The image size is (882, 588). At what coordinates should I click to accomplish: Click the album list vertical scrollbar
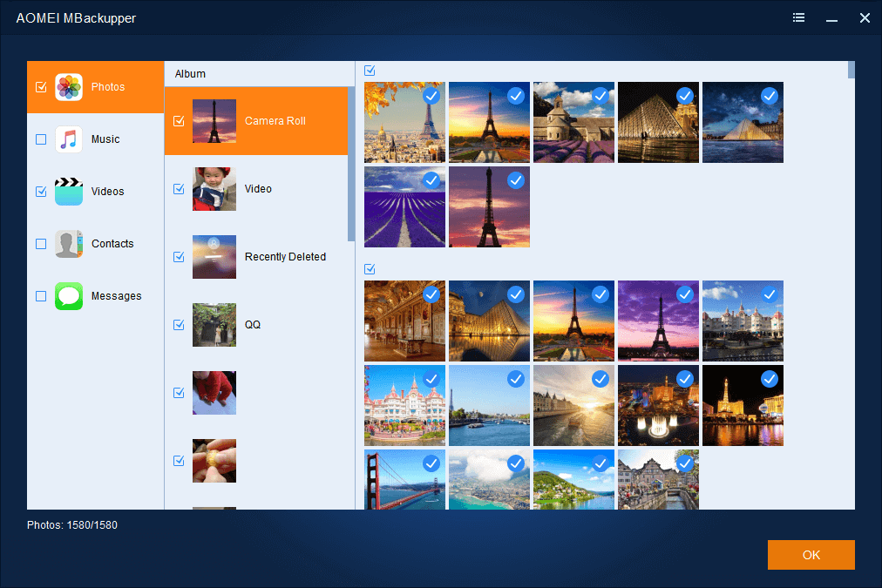pos(351,166)
